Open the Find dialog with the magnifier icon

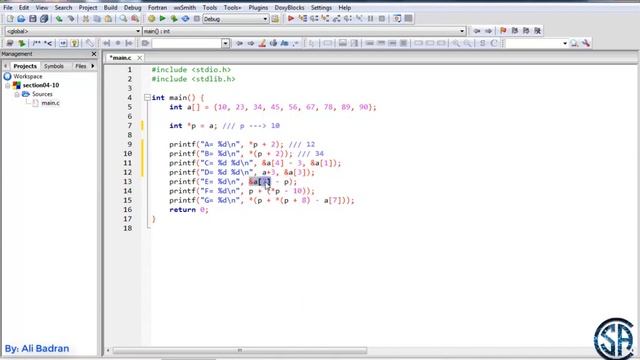123,19
